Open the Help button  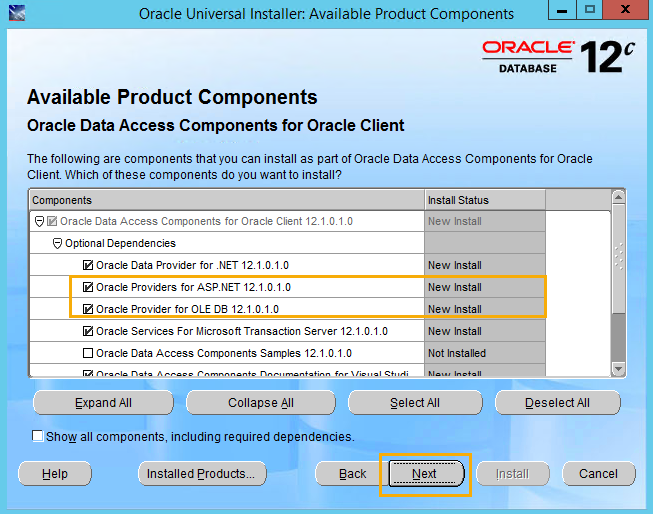pos(55,474)
